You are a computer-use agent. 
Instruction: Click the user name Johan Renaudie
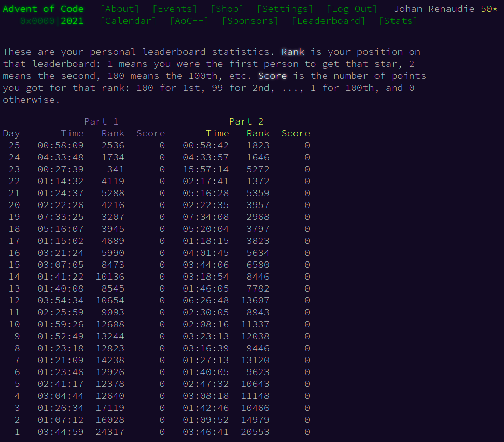pos(434,9)
